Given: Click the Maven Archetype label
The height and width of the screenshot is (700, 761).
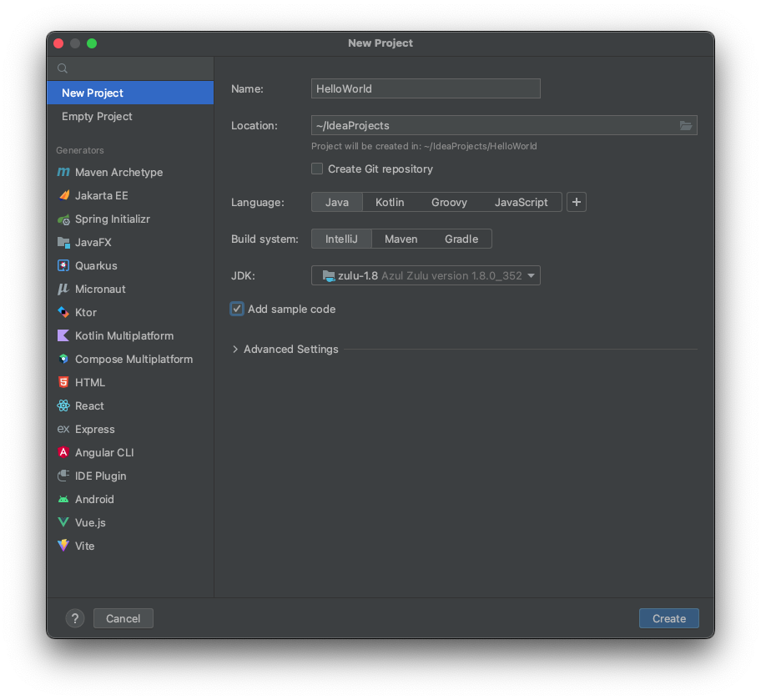Looking at the screenshot, I should (118, 173).
